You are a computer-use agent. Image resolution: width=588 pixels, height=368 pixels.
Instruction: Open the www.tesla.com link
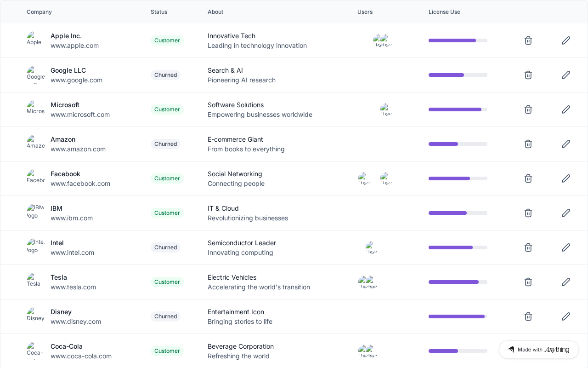click(73, 287)
